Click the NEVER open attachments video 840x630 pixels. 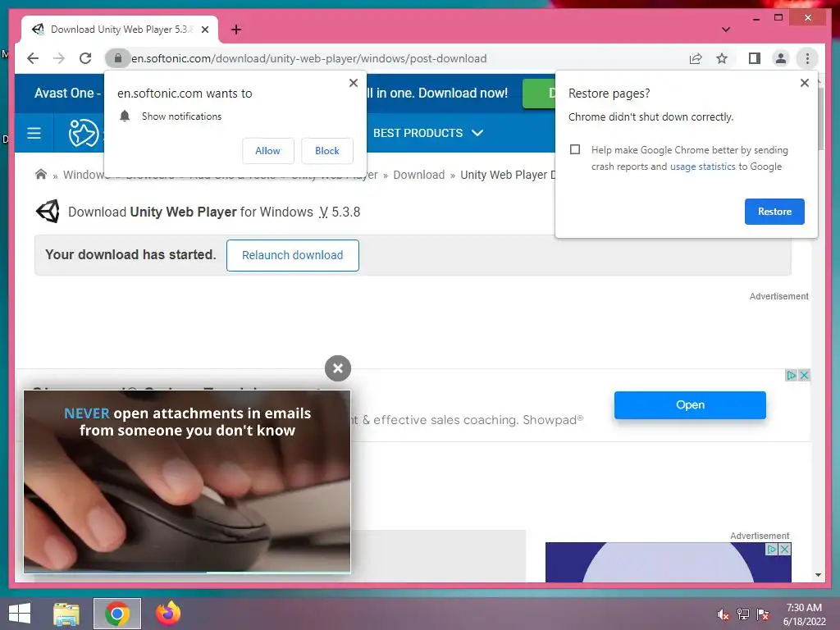pyautogui.click(x=187, y=482)
